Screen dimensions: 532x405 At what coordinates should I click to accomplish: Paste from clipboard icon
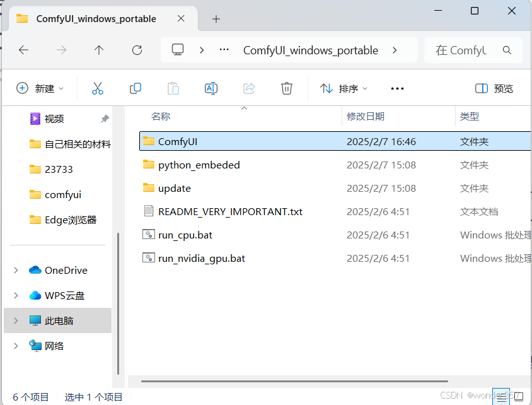click(173, 88)
